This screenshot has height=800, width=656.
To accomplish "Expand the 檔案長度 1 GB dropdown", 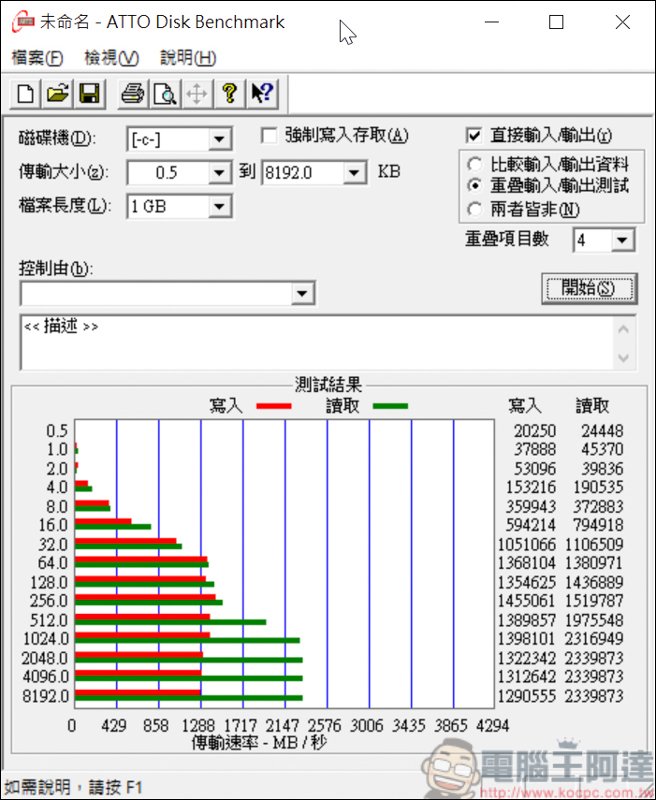I will click(219, 207).
